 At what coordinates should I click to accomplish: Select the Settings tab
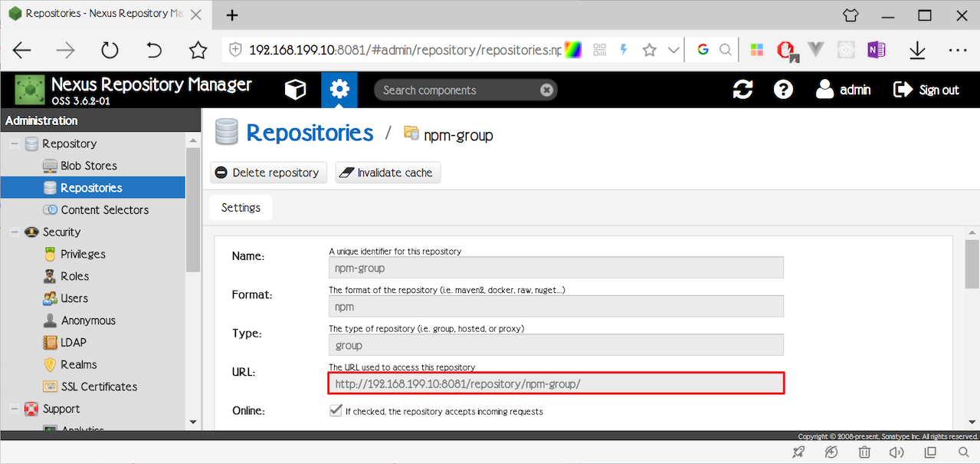241,208
